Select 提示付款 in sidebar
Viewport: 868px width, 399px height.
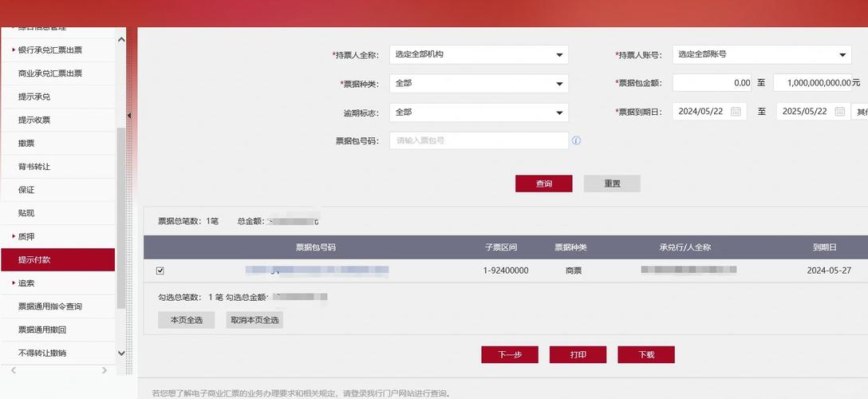57,259
